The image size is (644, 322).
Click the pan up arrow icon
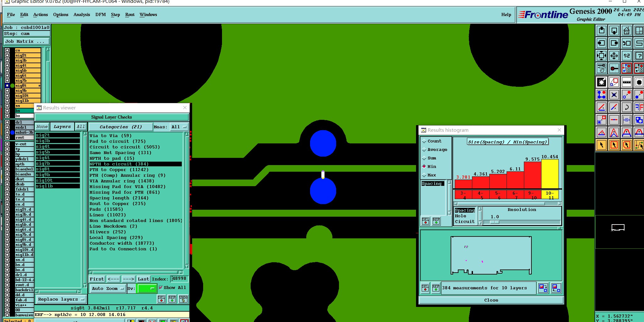[x=601, y=31]
